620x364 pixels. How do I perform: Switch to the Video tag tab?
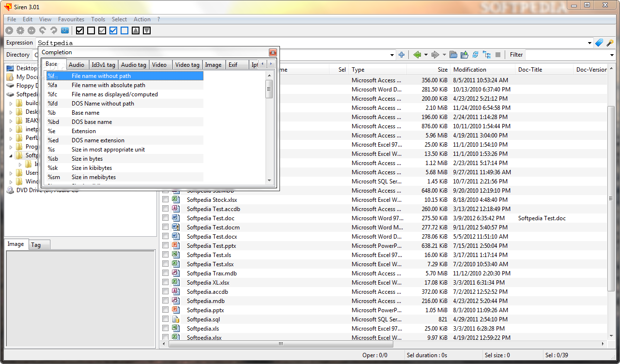coord(187,65)
